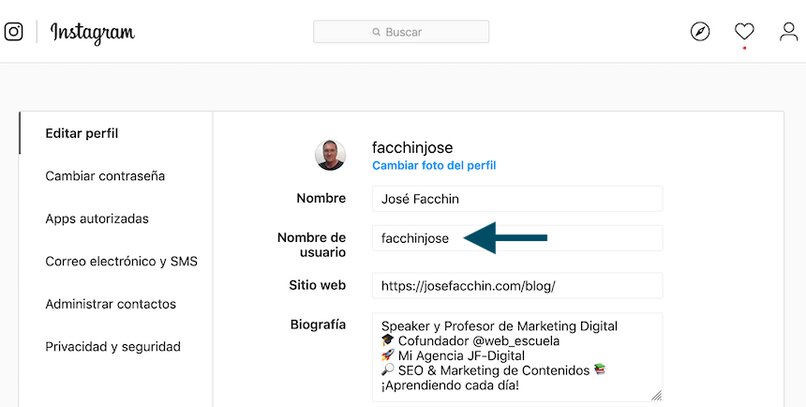Screen dimensions: 806x407
Task: Click the facchinjose username heading
Action: tap(412, 147)
